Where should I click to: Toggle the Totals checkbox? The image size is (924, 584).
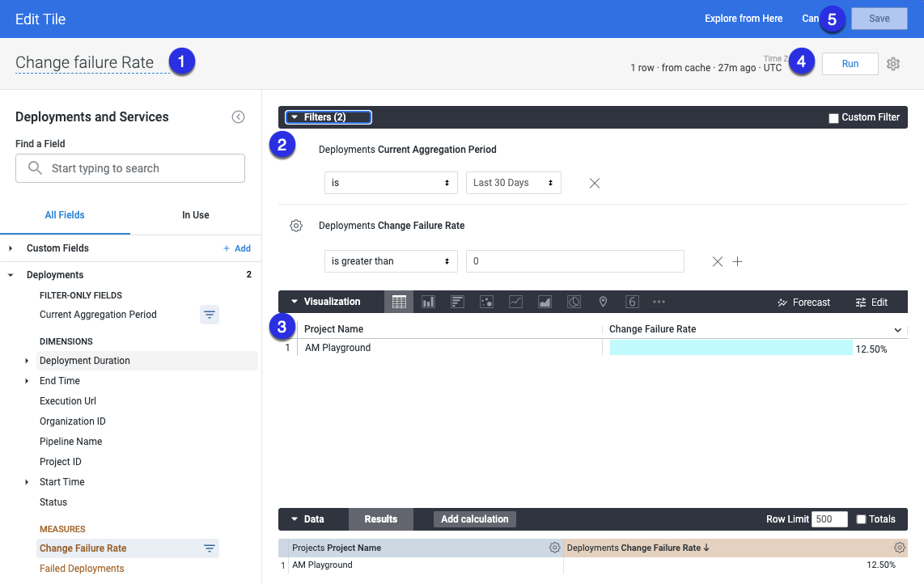point(861,519)
